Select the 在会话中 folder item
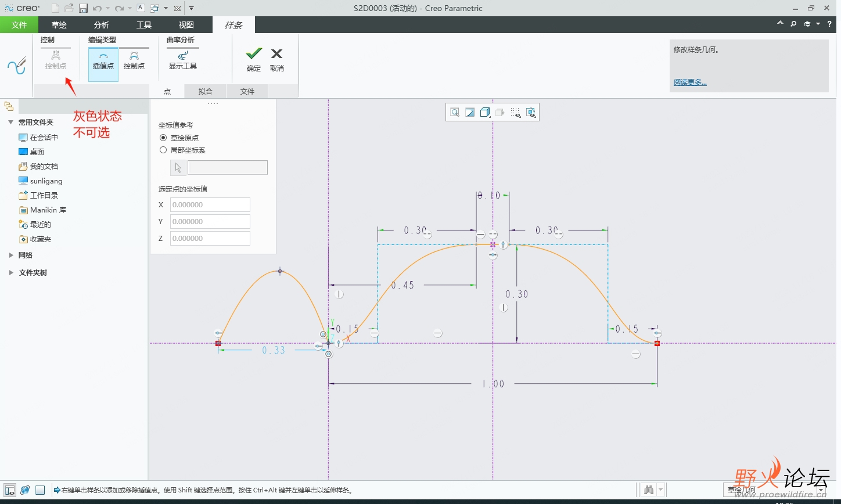Screen dimensions: 841x504 [38, 138]
